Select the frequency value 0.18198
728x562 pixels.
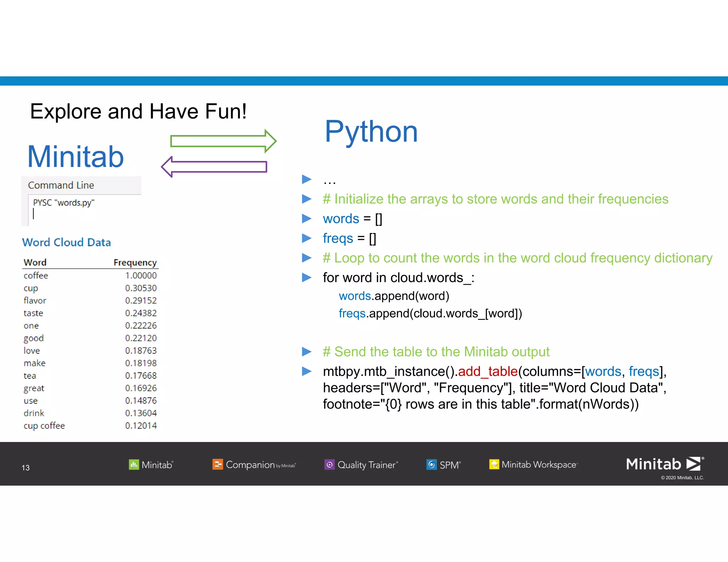[141, 363]
